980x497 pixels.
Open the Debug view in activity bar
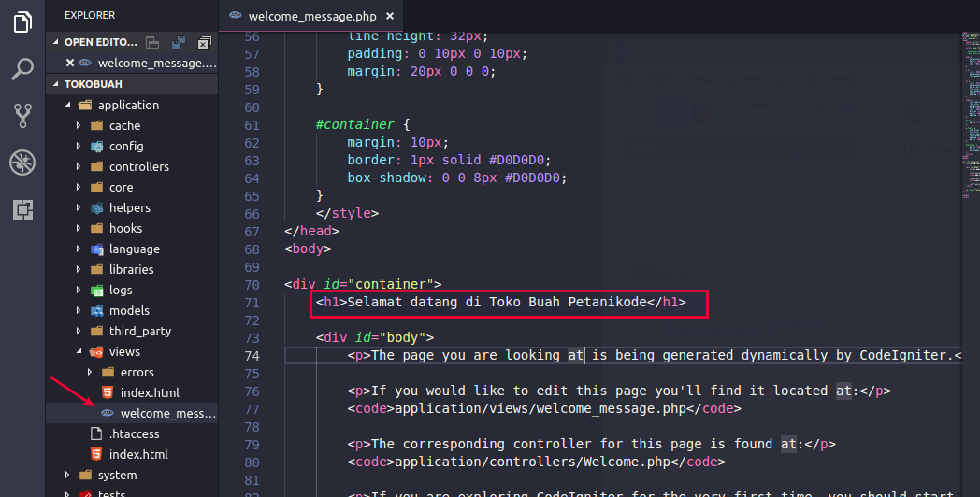click(x=22, y=163)
